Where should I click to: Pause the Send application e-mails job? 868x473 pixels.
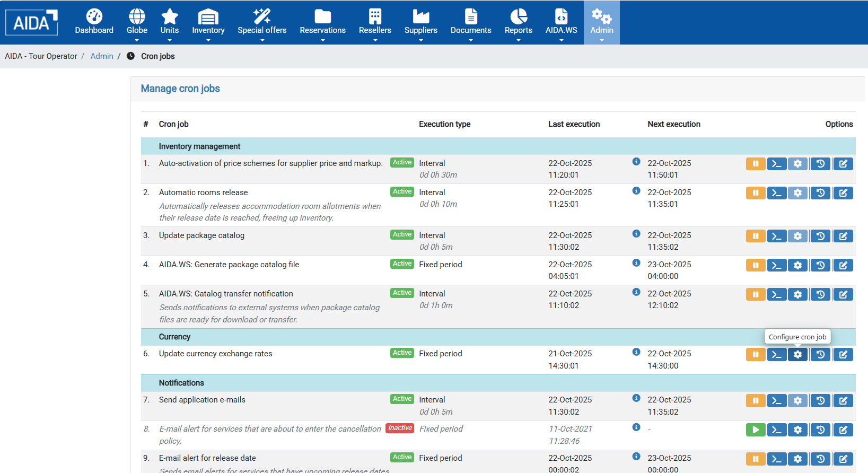click(756, 400)
